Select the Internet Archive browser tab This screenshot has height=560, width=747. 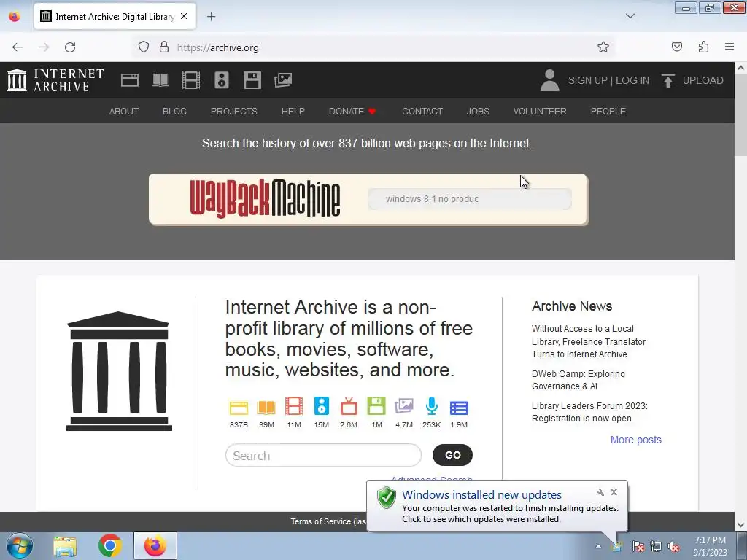click(115, 17)
